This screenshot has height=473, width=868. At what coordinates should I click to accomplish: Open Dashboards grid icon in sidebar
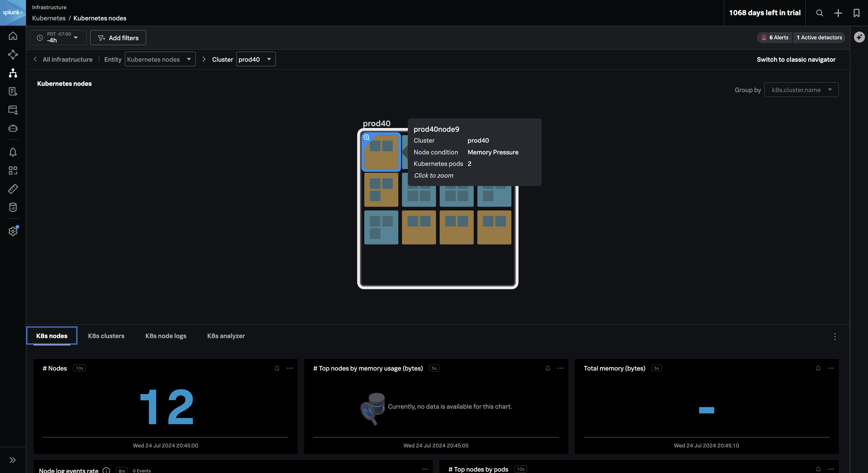coord(13,171)
